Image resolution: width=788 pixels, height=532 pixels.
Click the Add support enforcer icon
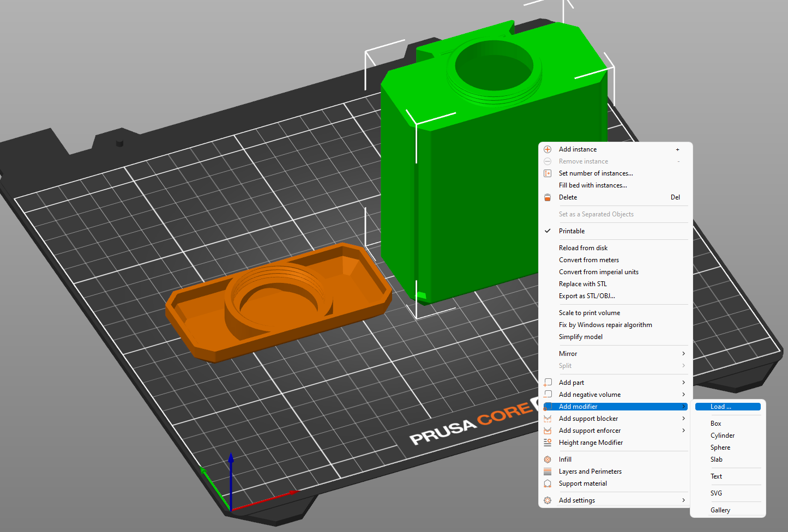click(548, 431)
